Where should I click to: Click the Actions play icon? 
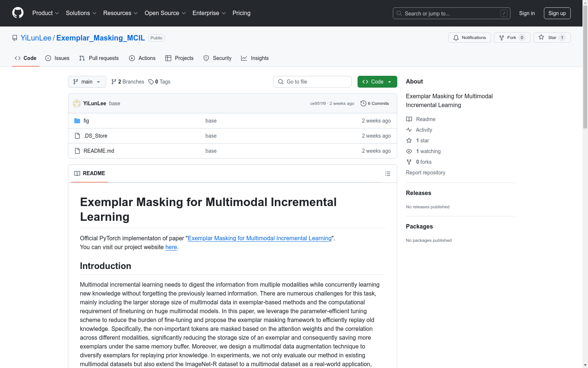pyautogui.click(x=132, y=58)
